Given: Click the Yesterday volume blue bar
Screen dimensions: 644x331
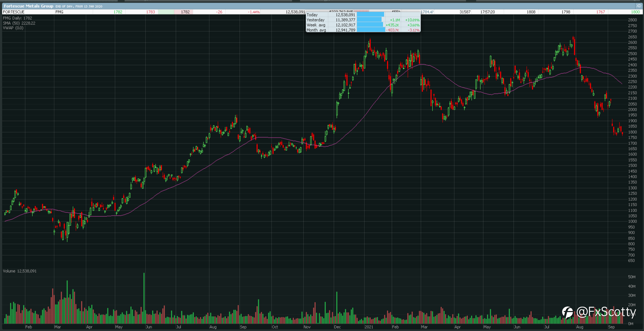Looking at the screenshot, I should (x=369, y=20).
